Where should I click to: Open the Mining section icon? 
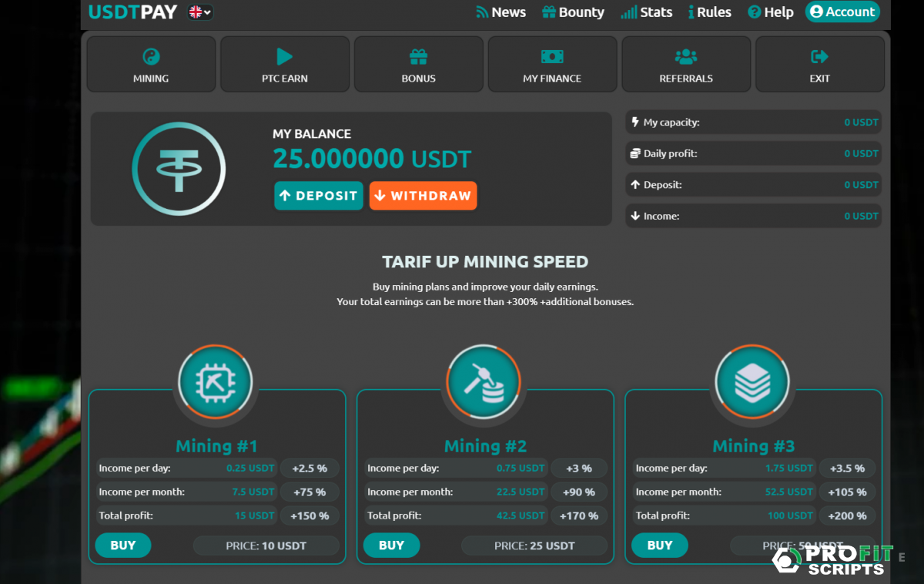pos(151,56)
